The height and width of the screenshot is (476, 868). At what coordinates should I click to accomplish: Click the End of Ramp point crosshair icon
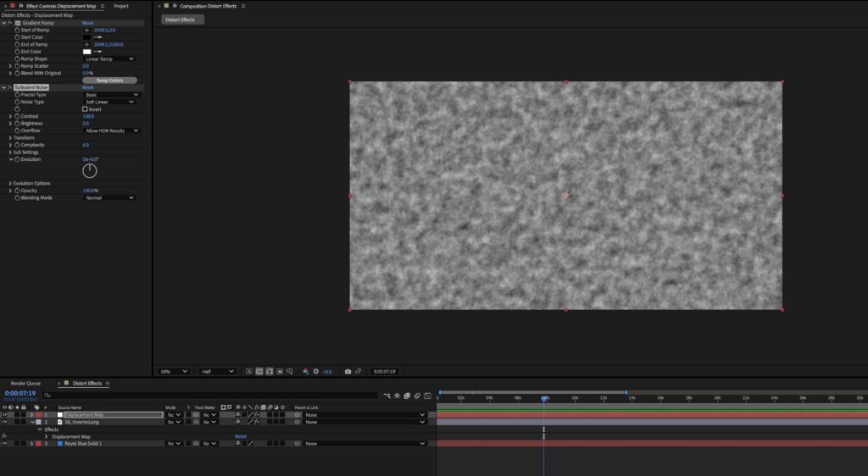pos(86,44)
